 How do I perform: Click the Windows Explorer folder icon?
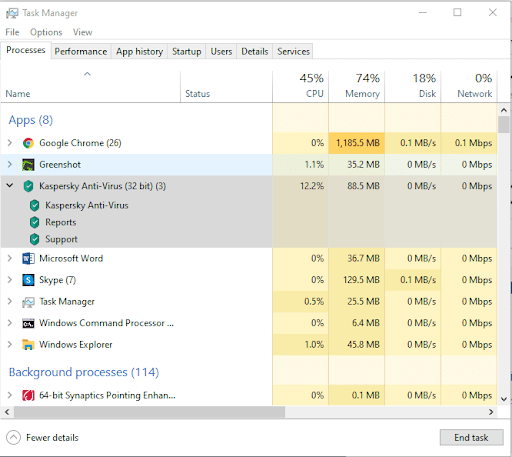[x=28, y=345]
